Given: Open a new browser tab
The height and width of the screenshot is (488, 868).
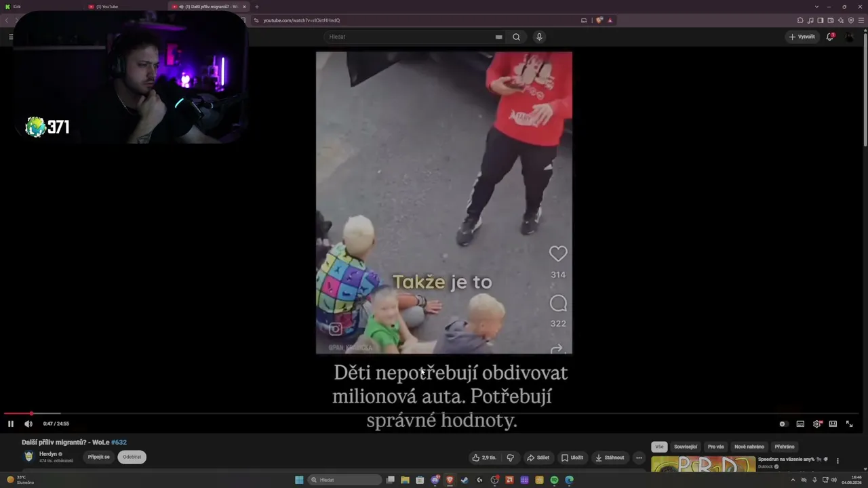Looking at the screenshot, I should (x=257, y=7).
